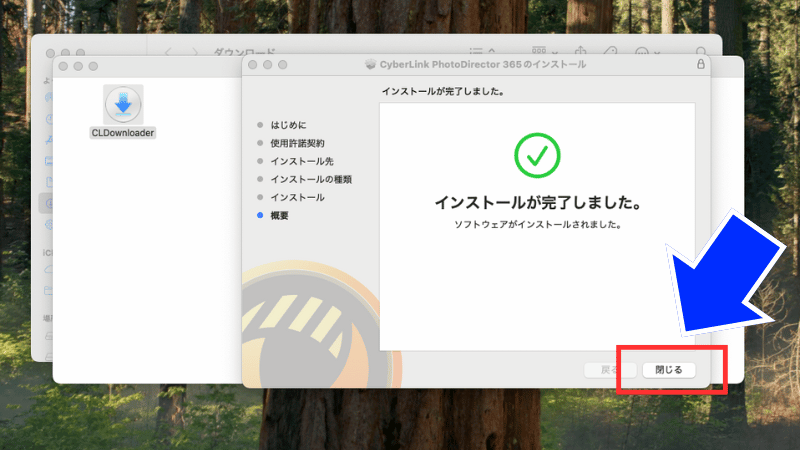Click the greyed-out 戻る button
The width and height of the screenshot is (800, 450).
(x=610, y=370)
